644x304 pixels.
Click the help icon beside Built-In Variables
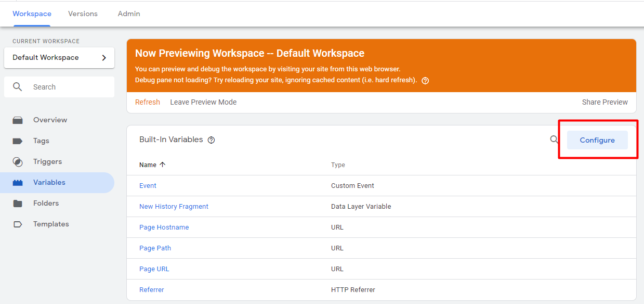tap(211, 140)
